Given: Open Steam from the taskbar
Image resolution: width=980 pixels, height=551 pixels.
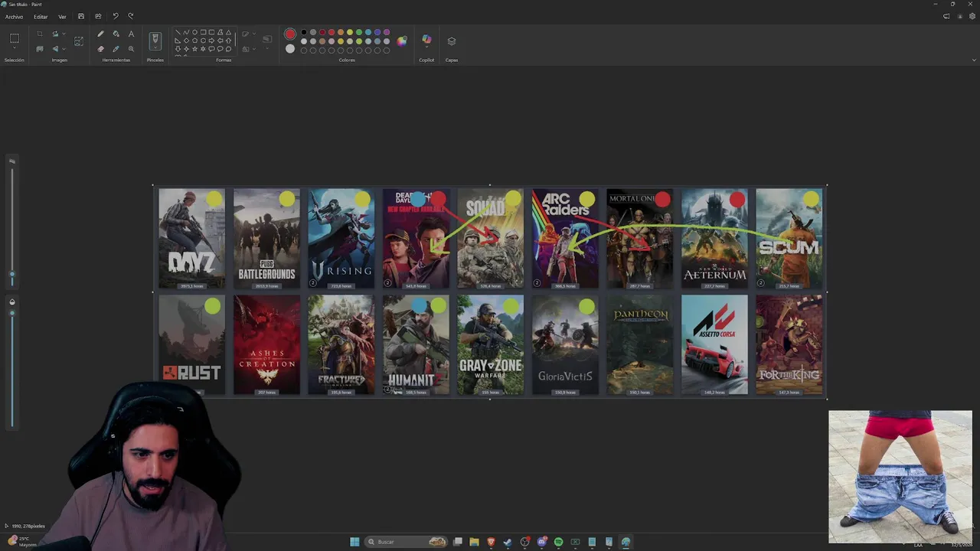Looking at the screenshot, I should point(508,542).
